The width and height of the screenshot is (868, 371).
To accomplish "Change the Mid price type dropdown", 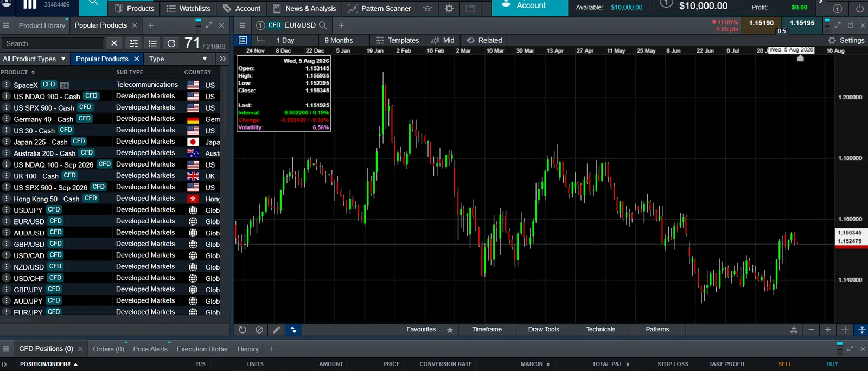I will [x=443, y=40].
